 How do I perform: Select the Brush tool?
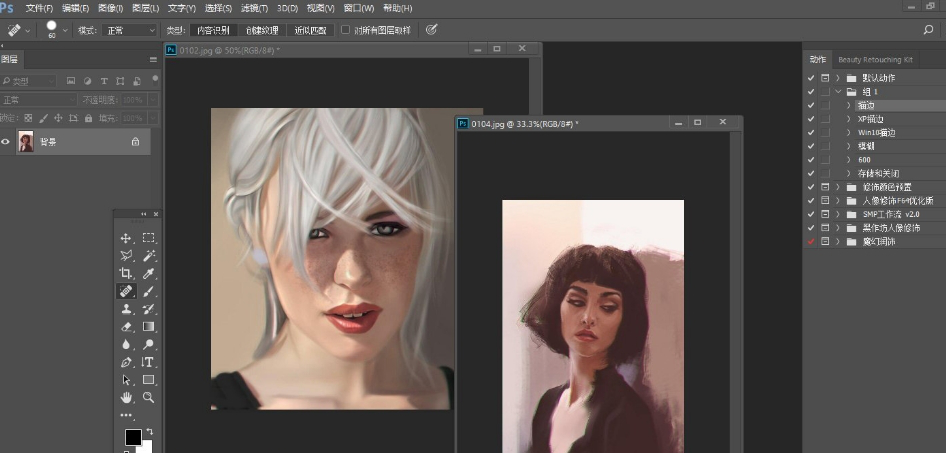(148, 291)
